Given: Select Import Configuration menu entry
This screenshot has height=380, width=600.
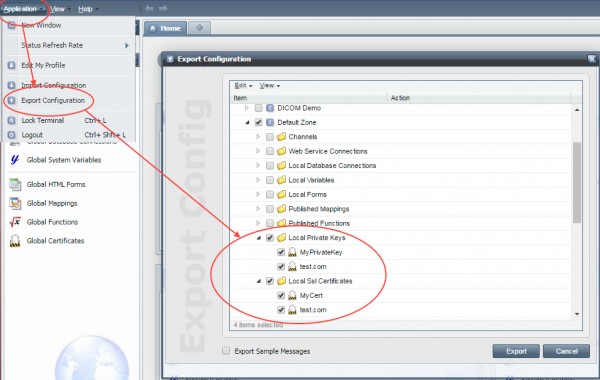Looking at the screenshot, I should pyautogui.click(x=54, y=85).
